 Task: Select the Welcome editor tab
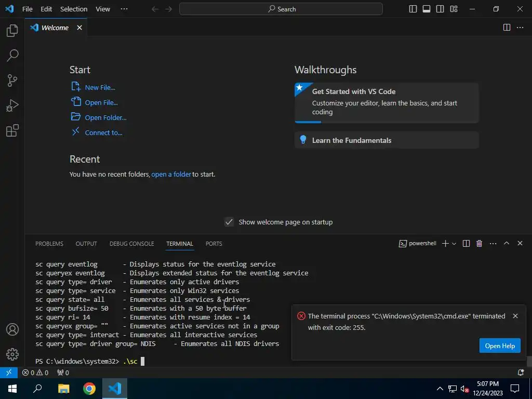[x=55, y=28]
